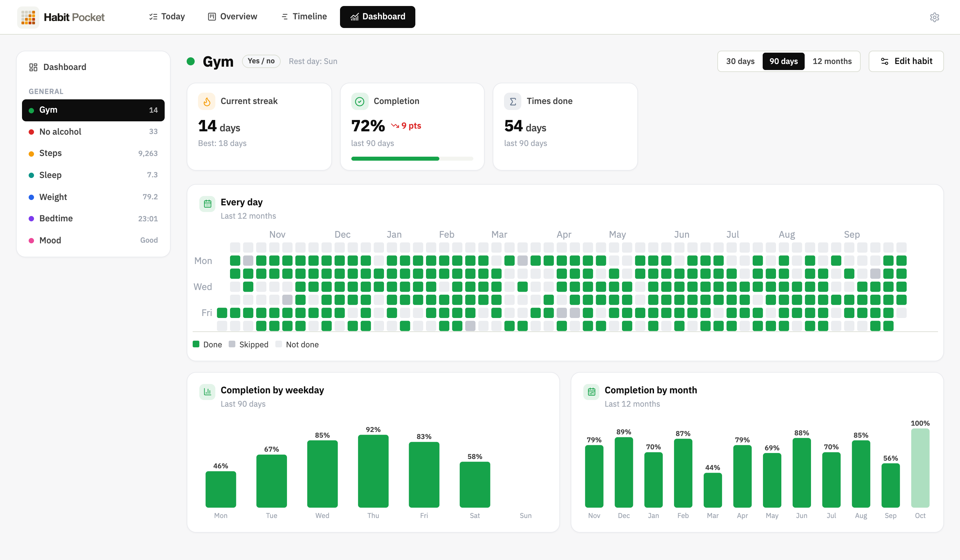Click the Habit Pocket logo icon
Image resolution: width=960 pixels, height=560 pixels.
[28, 17]
